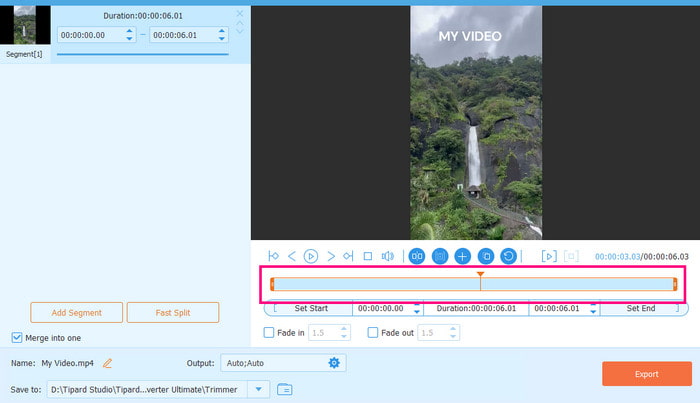Open the save folder icon
This screenshot has height=403, width=700.
[x=284, y=389]
